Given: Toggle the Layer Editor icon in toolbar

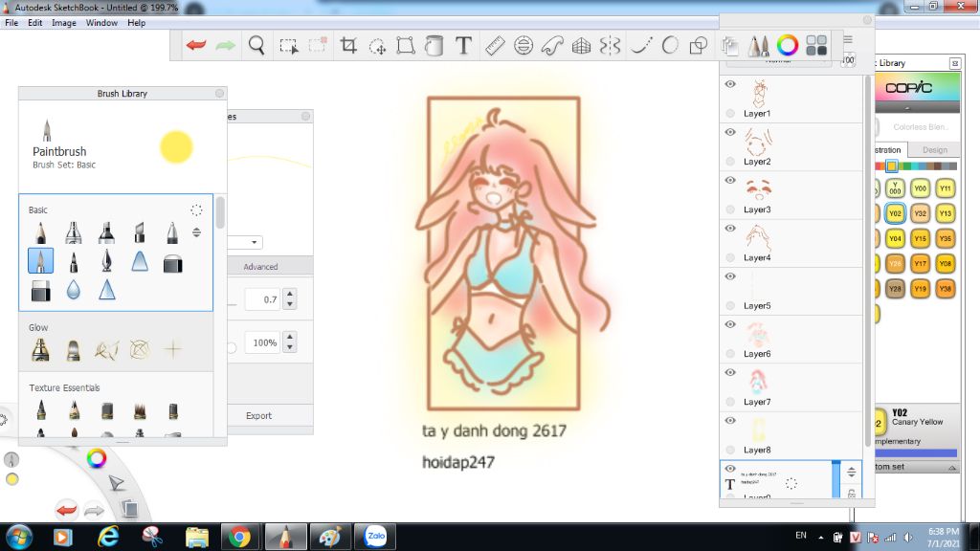Looking at the screenshot, I should coord(729,46).
